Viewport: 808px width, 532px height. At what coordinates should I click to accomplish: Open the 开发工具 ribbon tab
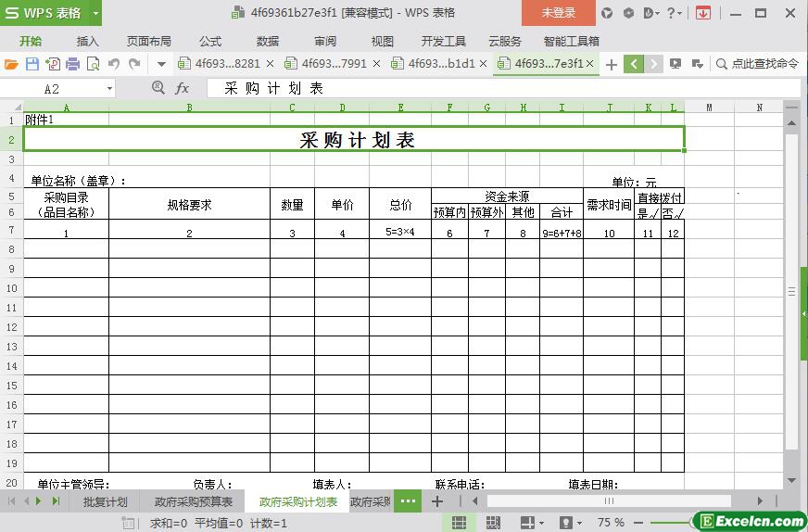coord(444,41)
